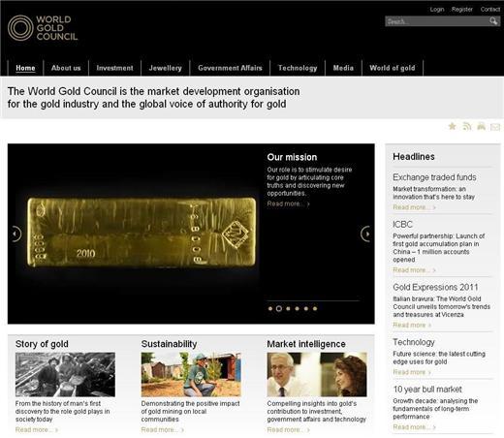Open the About us menu
This screenshot has width=504, height=438.
pyautogui.click(x=66, y=68)
